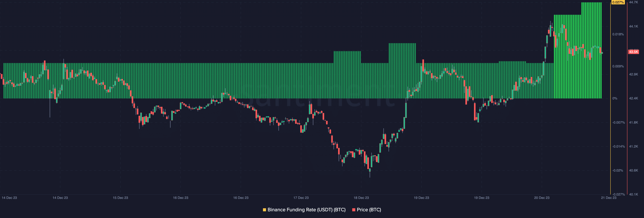
Task: Click the 0.018% funding rate axis label
Action: (x=618, y=34)
